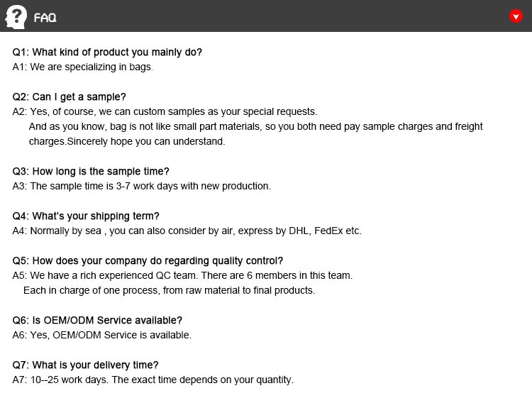This screenshot has width=532, height=398.
Task: Click the FAQ header title text
Action: [45, 18]
